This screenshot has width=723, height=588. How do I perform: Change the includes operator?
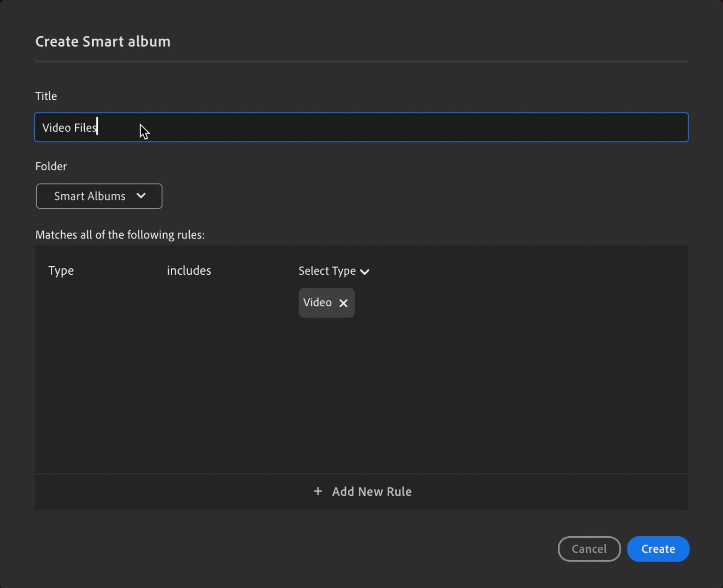(x=188, y=270)
